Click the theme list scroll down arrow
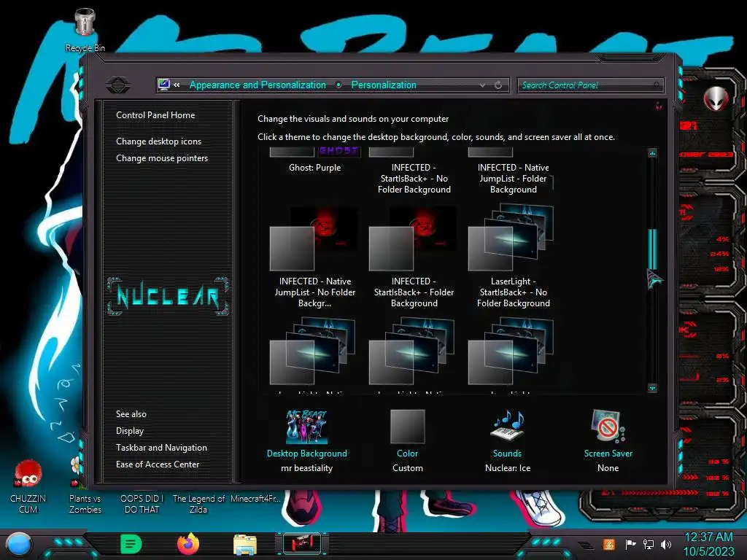 click(x=652, y=388)
